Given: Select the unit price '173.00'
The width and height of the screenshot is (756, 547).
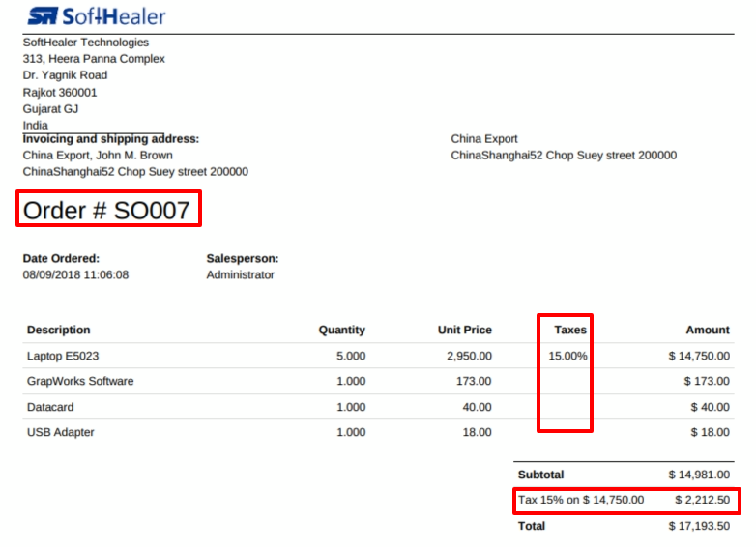Looking at the screenshot, I should [x=474, y=381].
